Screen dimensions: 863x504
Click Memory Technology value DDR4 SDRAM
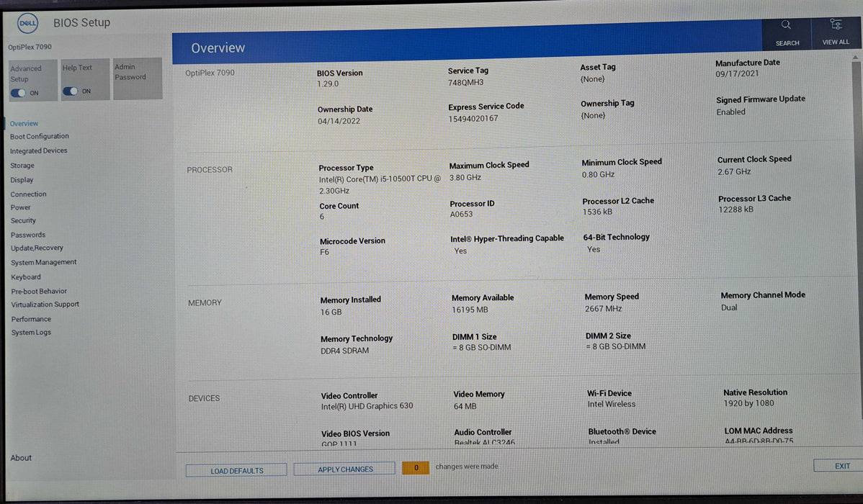pos(345,351)
